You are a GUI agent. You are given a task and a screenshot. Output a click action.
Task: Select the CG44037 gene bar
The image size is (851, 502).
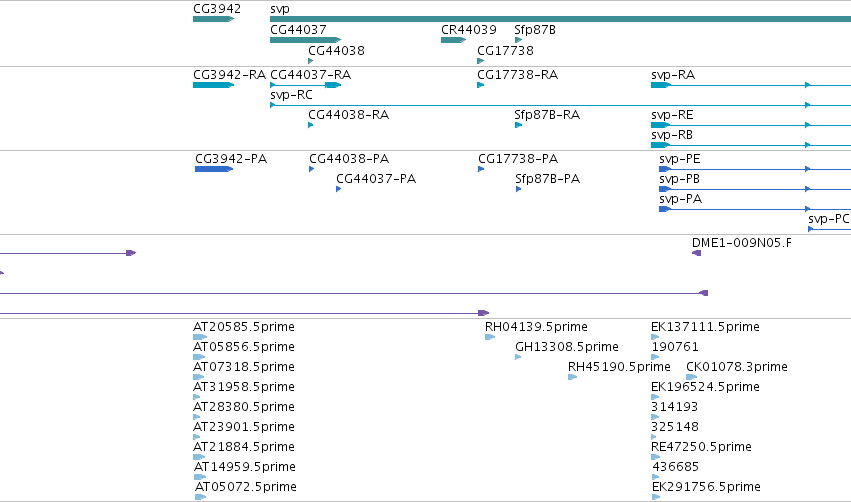[x=306, y=40]
